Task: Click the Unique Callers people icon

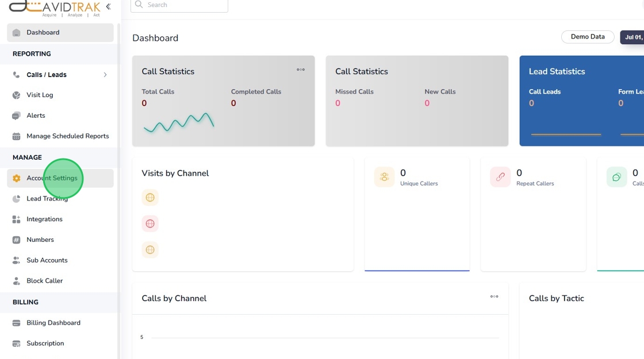Action: coord(385,177)
